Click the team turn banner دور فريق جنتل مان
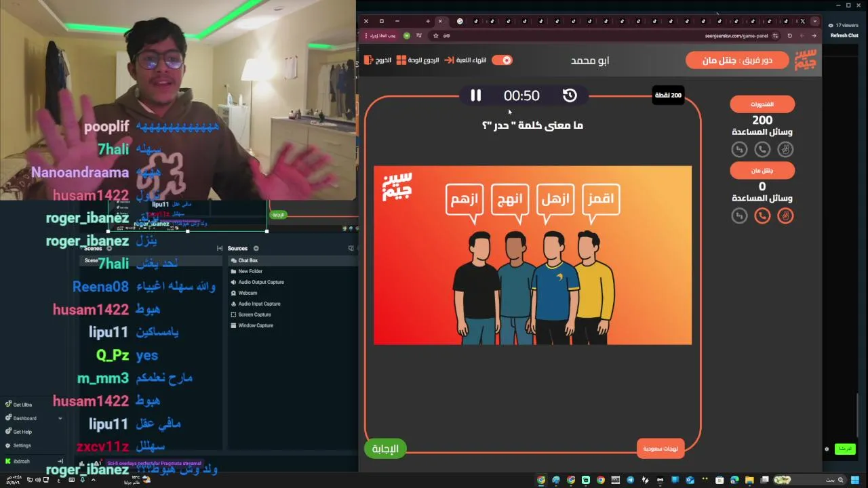This screenshot has height=488, width=868. (738, 60)
